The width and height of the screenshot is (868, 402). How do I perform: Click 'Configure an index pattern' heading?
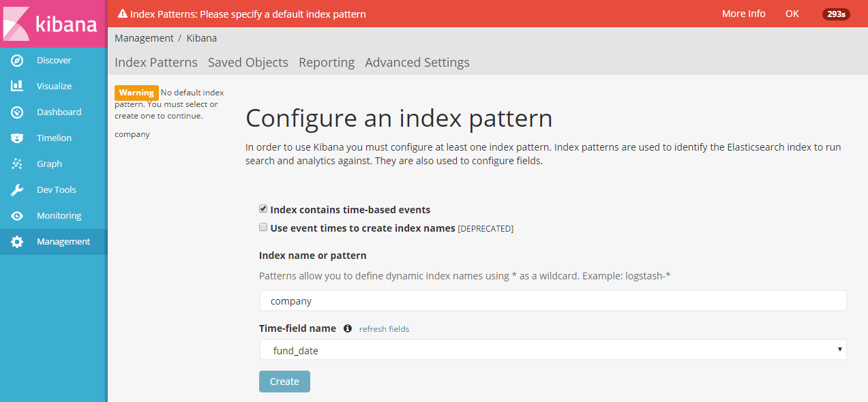tap(399, 119)
